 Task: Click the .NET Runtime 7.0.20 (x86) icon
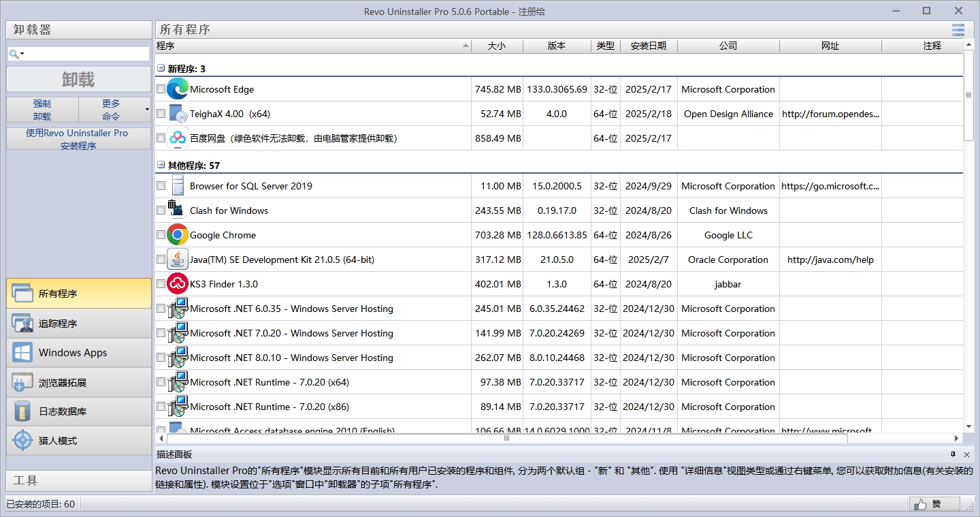point(178,407)
